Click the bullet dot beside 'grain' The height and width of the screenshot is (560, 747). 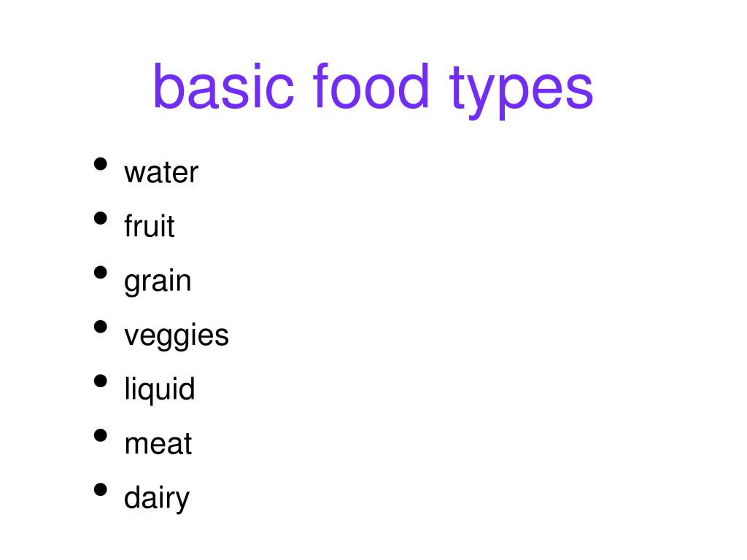pyautogui.click(x=101, y=273)
